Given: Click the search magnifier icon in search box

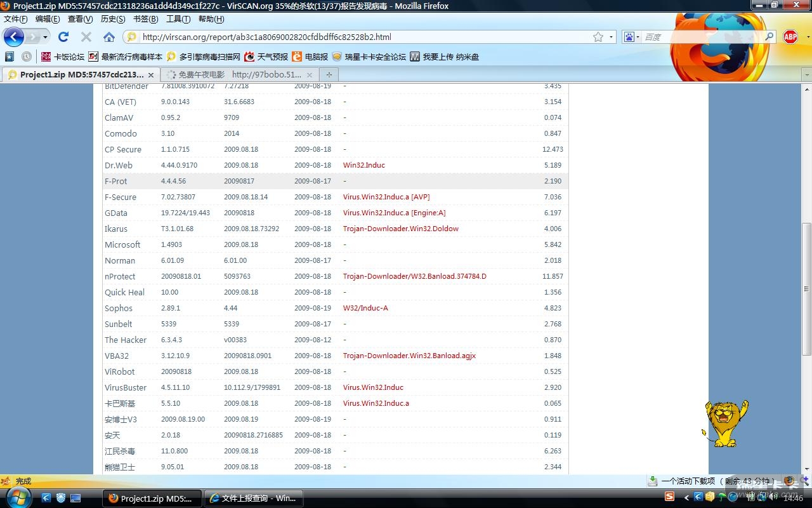Looking at the screenshot, I should (769, 37).
